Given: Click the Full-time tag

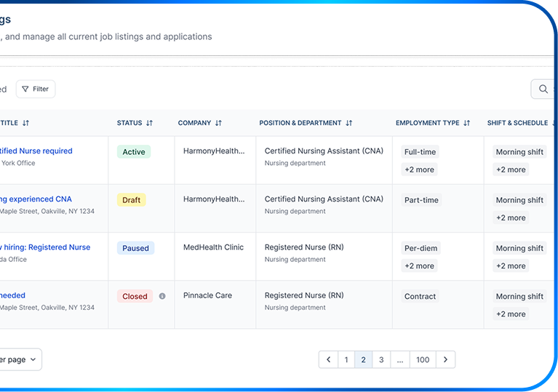Looking at the screenshot, I should tap(420, 152).
